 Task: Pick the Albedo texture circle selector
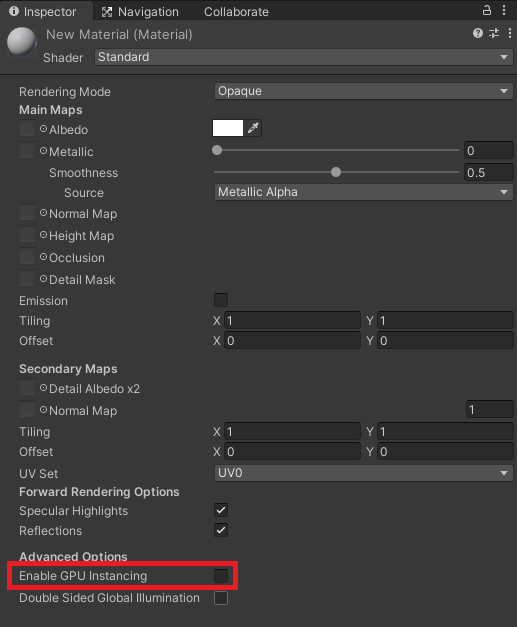pos(44,129)
